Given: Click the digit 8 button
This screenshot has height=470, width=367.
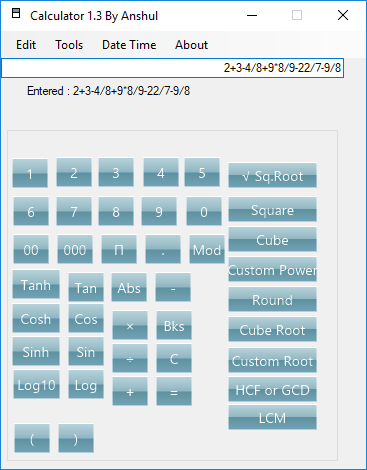Looking at the screenshot, I should [116, 211].
